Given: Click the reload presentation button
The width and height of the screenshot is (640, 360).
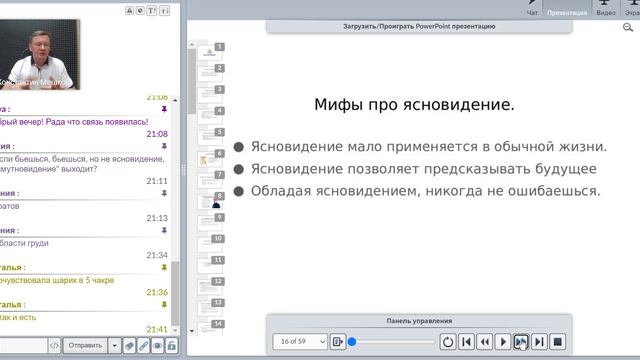Looking at the screenshot, I should pos(448,342).
